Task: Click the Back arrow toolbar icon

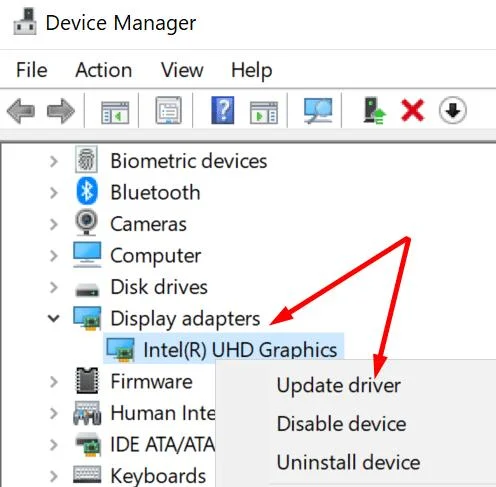Action: pyautogui.click(x=21, y=111)
